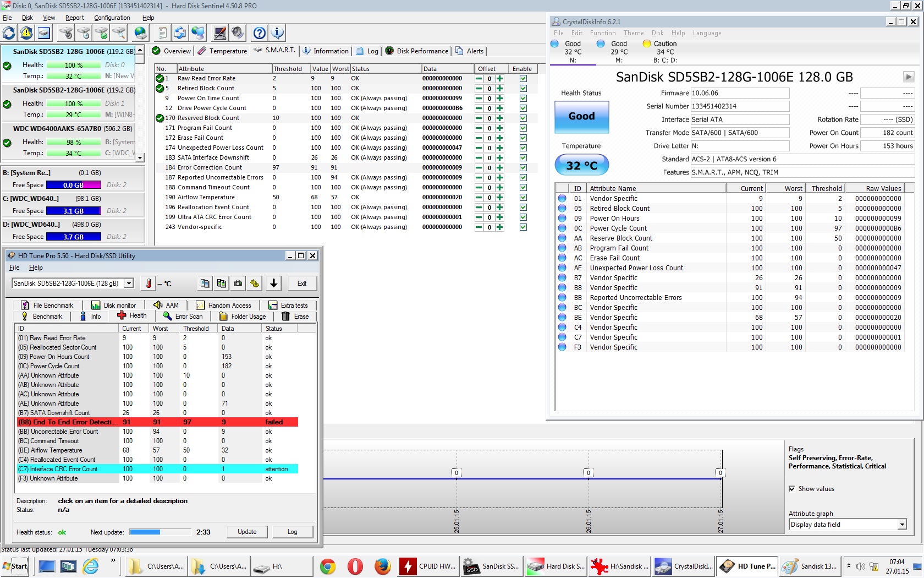Toggle Enable checkbox for Power On Time Count
Viewport: 924px width, 578px height.
point(523,99)
